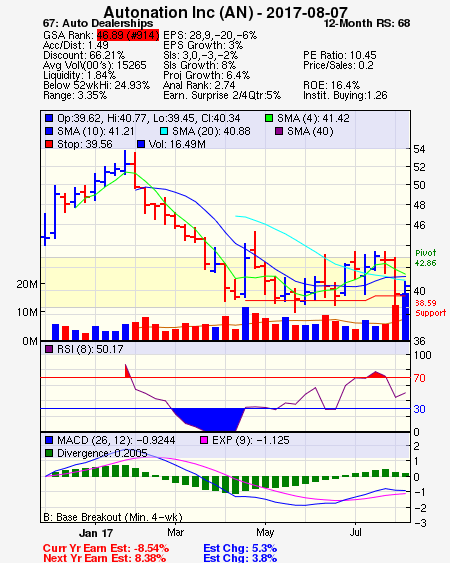Image resolution: width=450 pixels, height=563 pixels.
Task: Click the 'Curr Yr Earn Est: -8.54%' text
Action: click(x=106, y=548)
